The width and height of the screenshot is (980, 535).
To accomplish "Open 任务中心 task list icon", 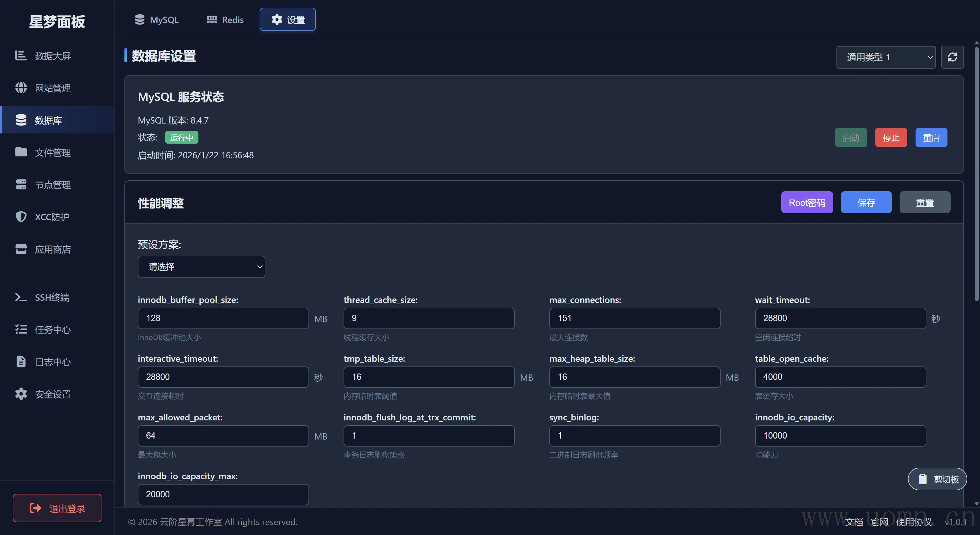I will [x=21, y=329].
